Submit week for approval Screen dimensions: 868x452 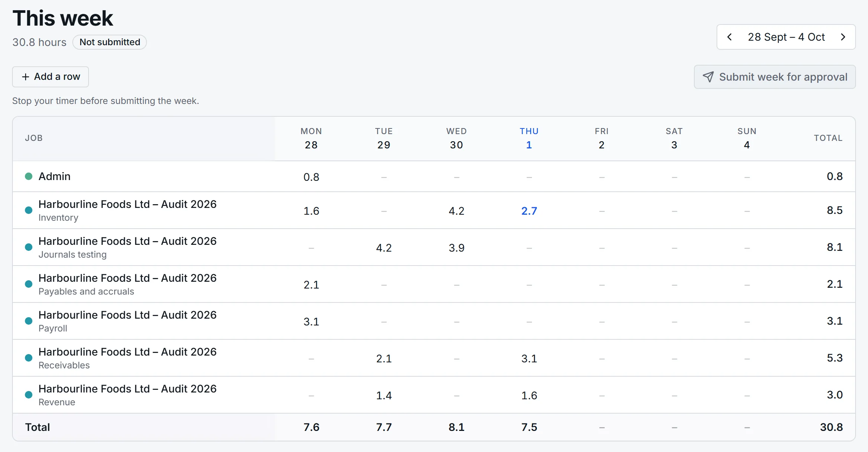pyautogui.click(x=775, y=77)
